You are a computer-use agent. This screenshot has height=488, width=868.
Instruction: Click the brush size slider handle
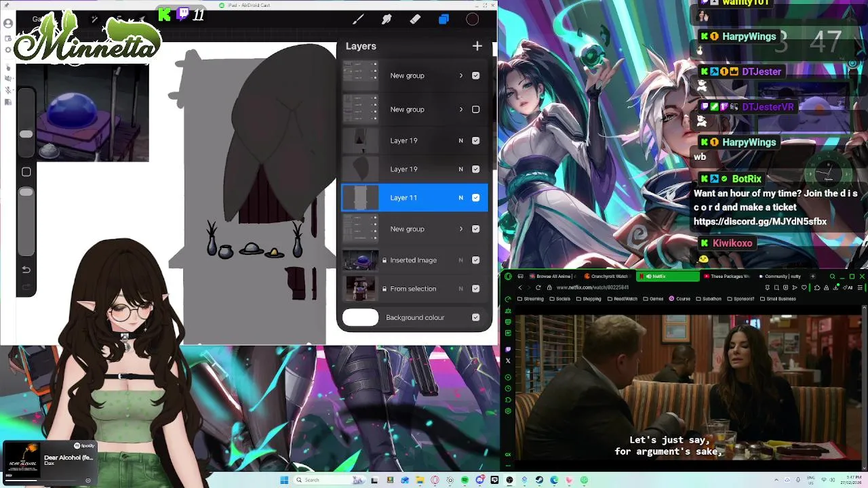(x=26, y=134)
